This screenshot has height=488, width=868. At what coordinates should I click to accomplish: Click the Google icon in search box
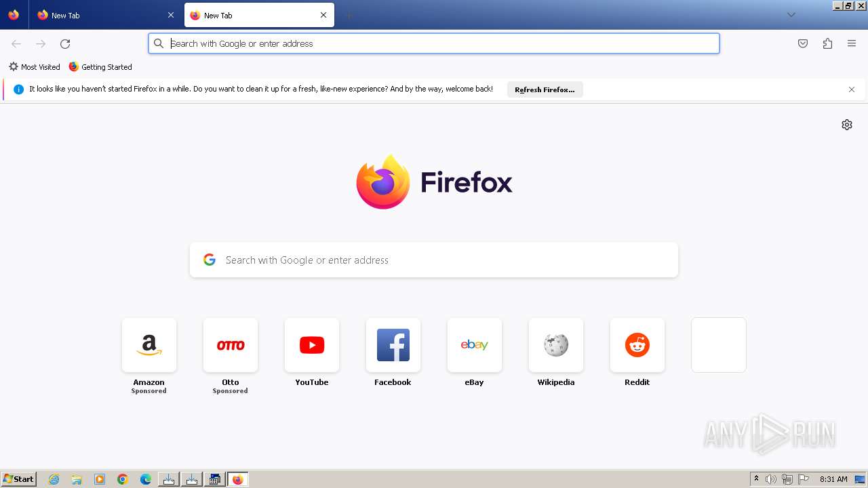210,260
